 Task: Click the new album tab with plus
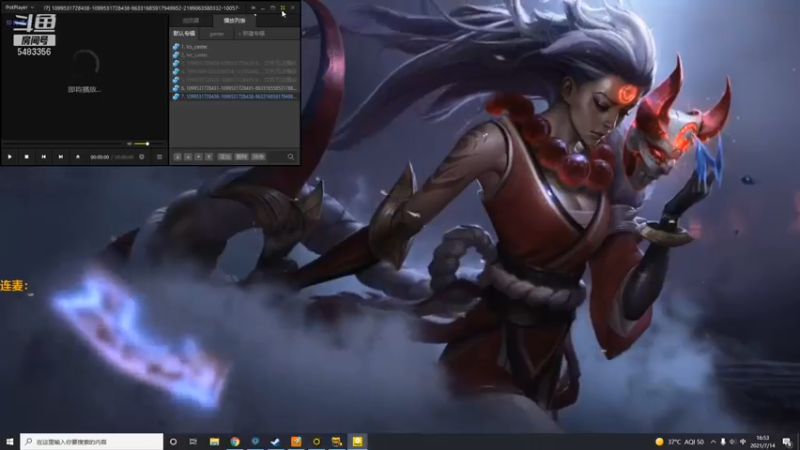[x=252, y=34]
